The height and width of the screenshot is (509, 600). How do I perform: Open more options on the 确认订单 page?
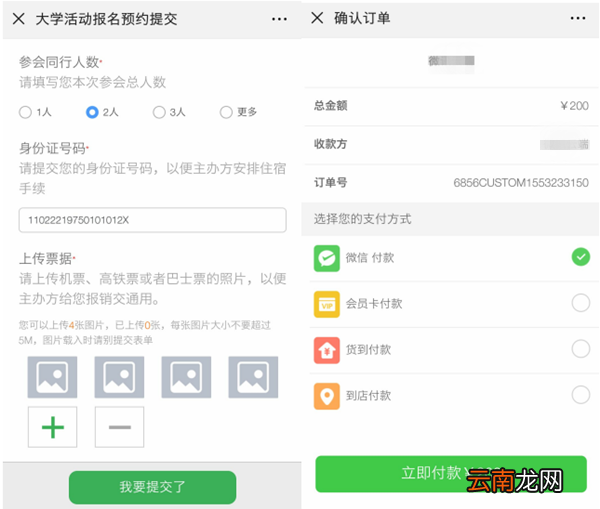[x=578, y=18]
